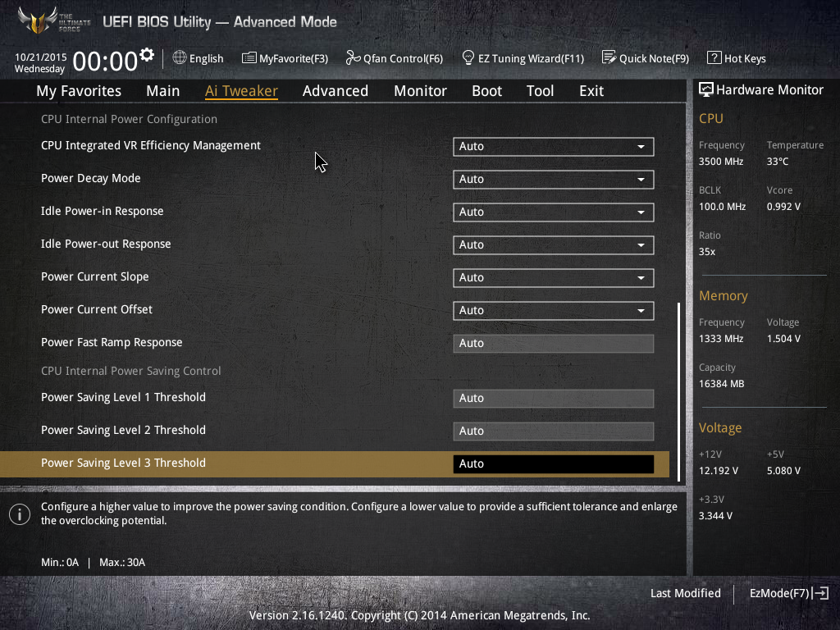Click CPU Internal Power Saving Control heading

pyautogui.click(x=130, y=371)
